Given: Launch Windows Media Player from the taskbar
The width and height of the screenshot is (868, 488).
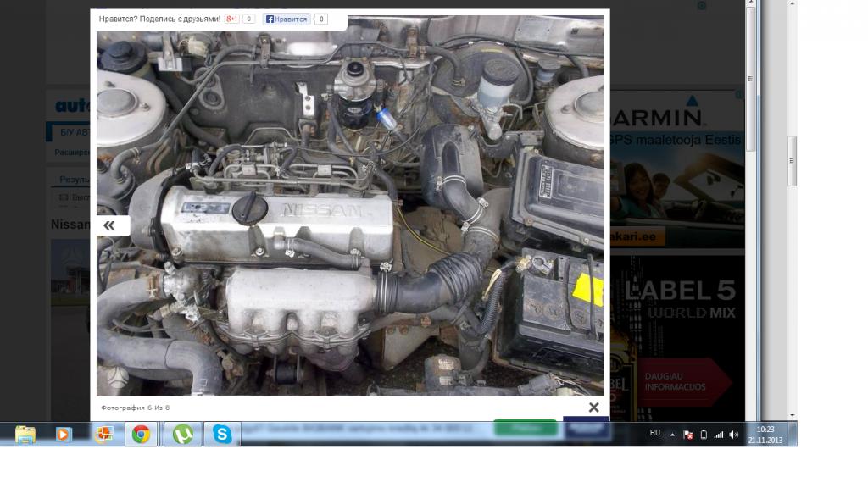Looking at the screenshot, I should coord(63,435).
